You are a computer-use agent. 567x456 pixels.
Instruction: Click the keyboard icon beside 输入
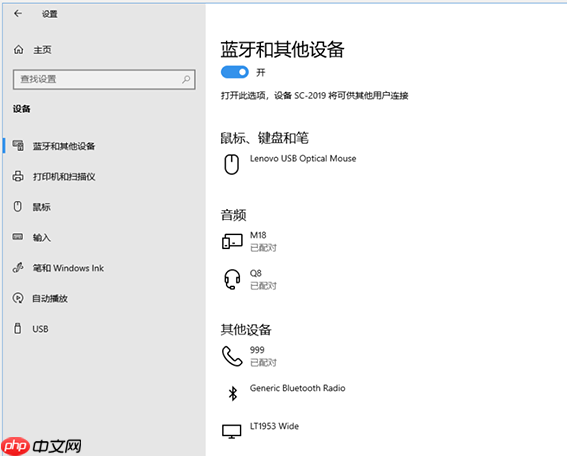pyautogui.click(x=17, y=237)
